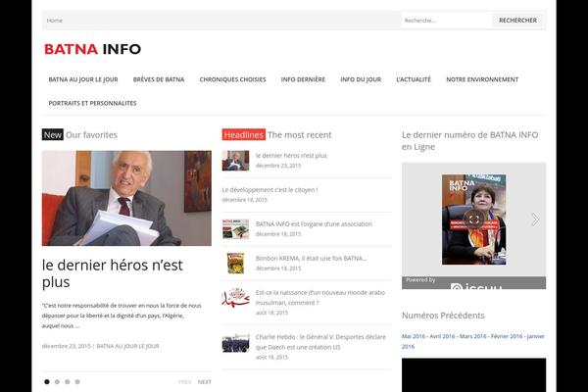Select the first slider pagination dot
This screenshot has height=392, width=588.
[x=47, y=382]
